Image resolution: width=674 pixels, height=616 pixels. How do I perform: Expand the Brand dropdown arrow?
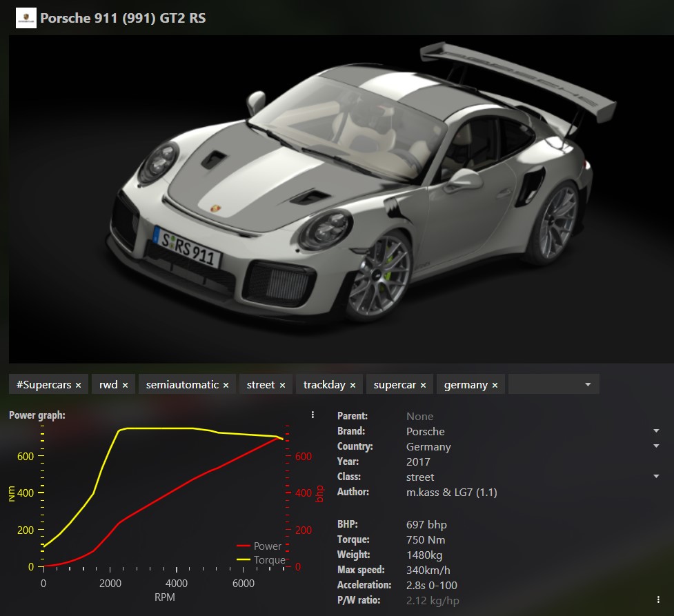coord(656,430)
